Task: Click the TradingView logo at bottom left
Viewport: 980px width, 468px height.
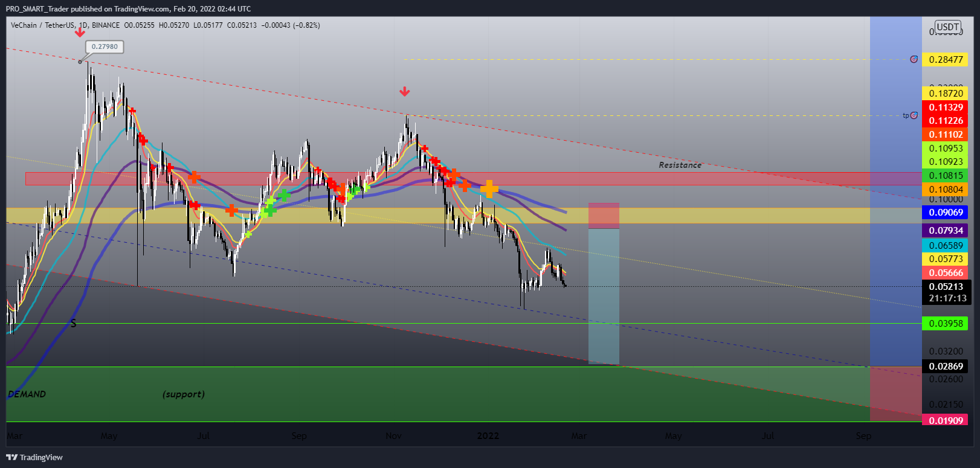Action: click(34, 457)
